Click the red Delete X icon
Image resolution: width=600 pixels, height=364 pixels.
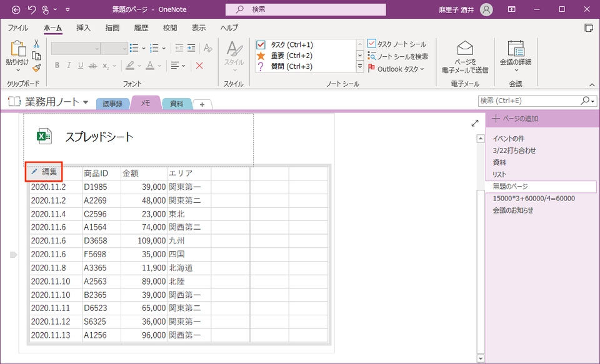(199, 66)
